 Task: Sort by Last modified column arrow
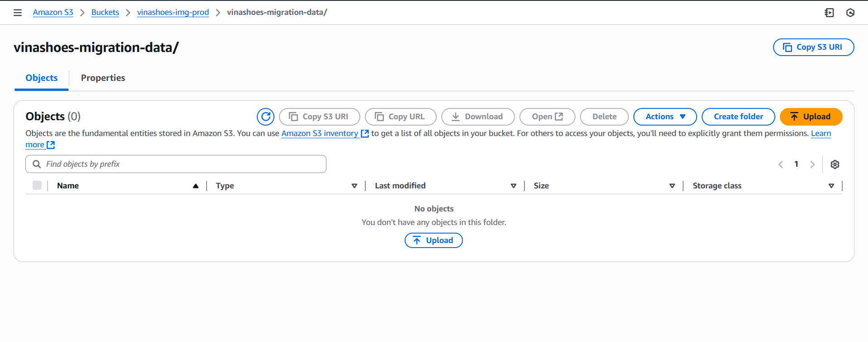click(513, 186)
